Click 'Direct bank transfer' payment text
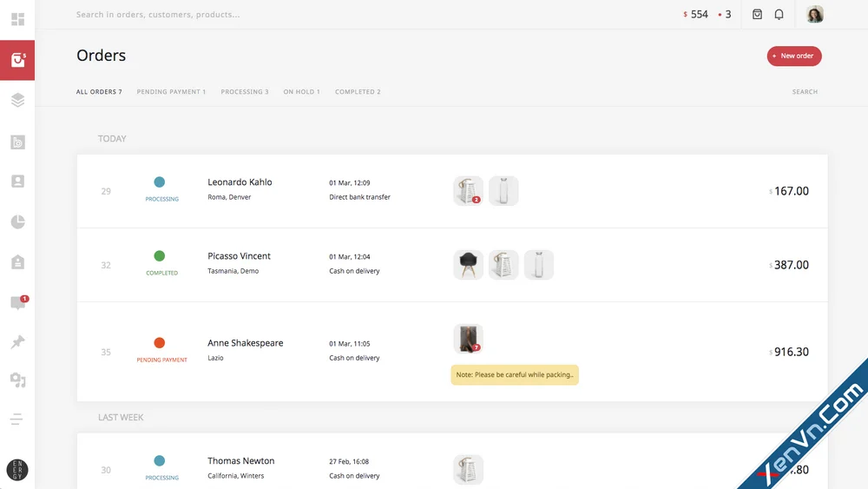Viewport: 868px width, 489px height. (360, 197)
